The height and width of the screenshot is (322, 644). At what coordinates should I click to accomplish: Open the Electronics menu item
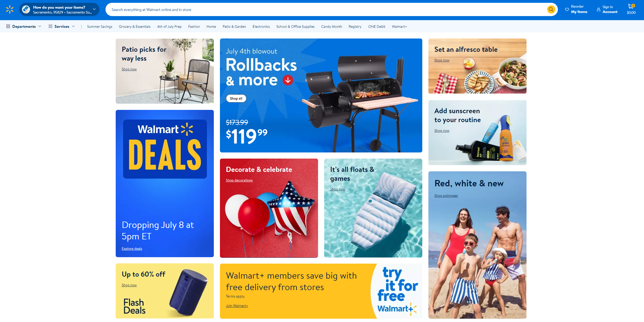pos(261,27)
